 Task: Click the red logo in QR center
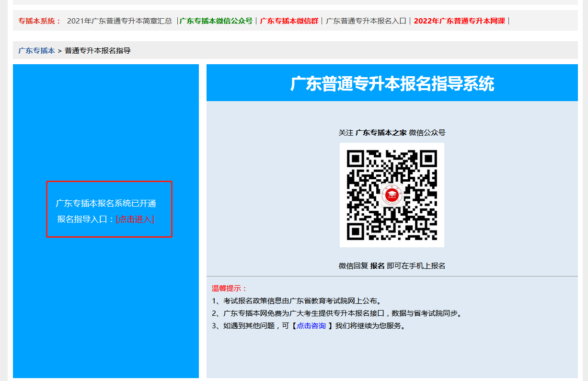click(x=392, y=195)
